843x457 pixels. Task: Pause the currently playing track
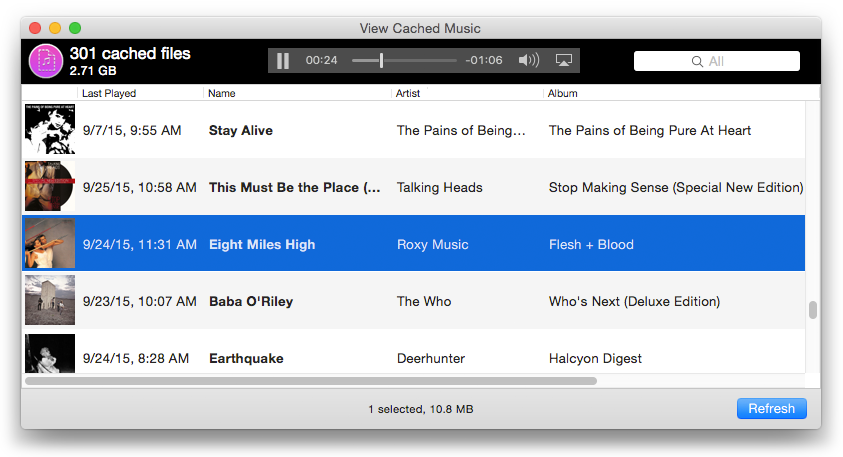(283, 61)
